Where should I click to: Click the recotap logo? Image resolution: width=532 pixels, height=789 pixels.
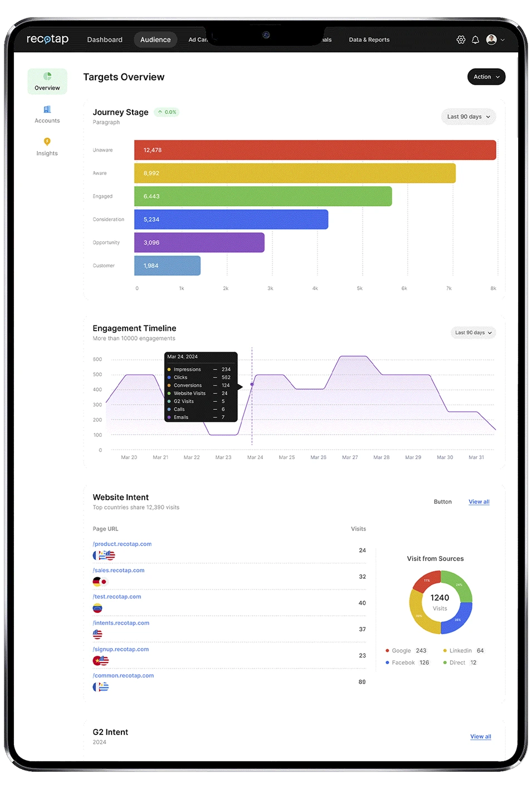point(47,39)
